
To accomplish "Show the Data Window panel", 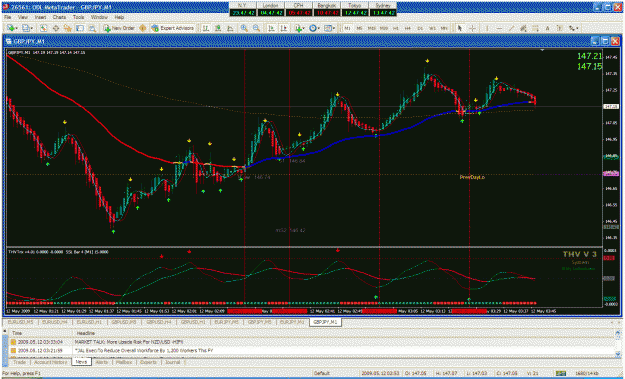I will (56, 28).
